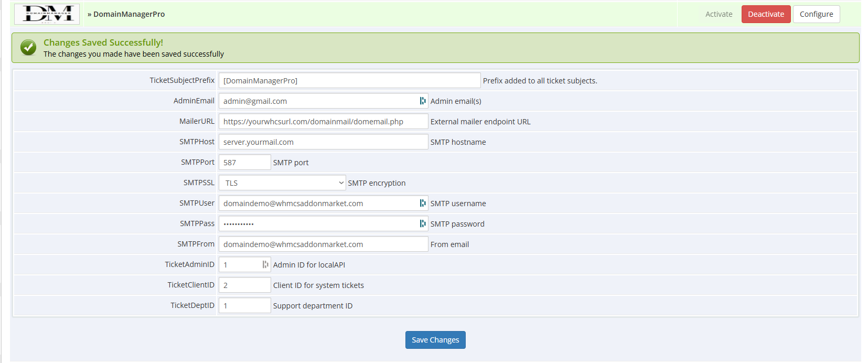Click the TicketDeptID input box
Screen dimensions: 868x363
(244, 305)
